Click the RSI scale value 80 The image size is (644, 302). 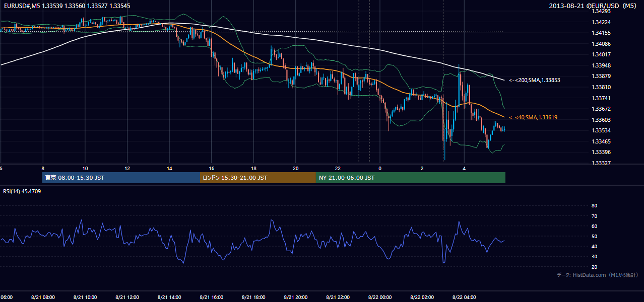click(x=594, y=206)
